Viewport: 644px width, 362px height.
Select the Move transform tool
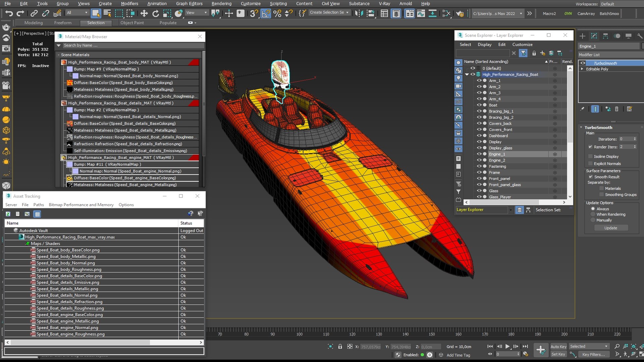click(x=144, y=13)
